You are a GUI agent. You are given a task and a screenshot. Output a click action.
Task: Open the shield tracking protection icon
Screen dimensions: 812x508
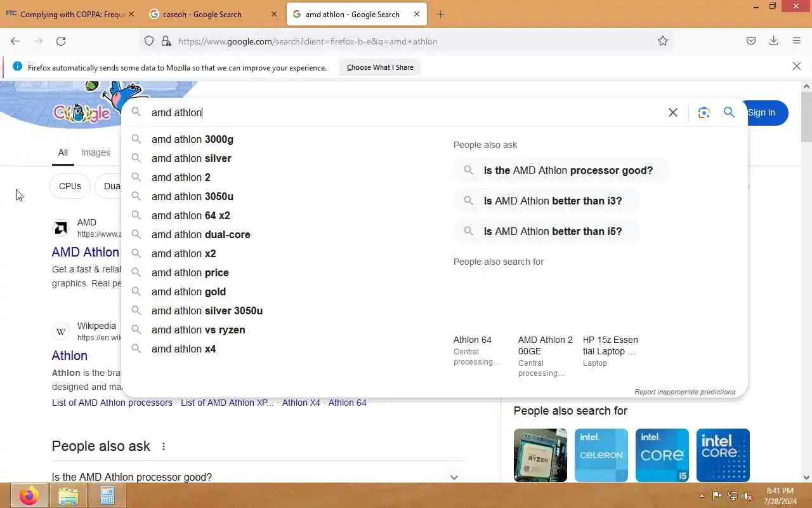tap(149, 41)
